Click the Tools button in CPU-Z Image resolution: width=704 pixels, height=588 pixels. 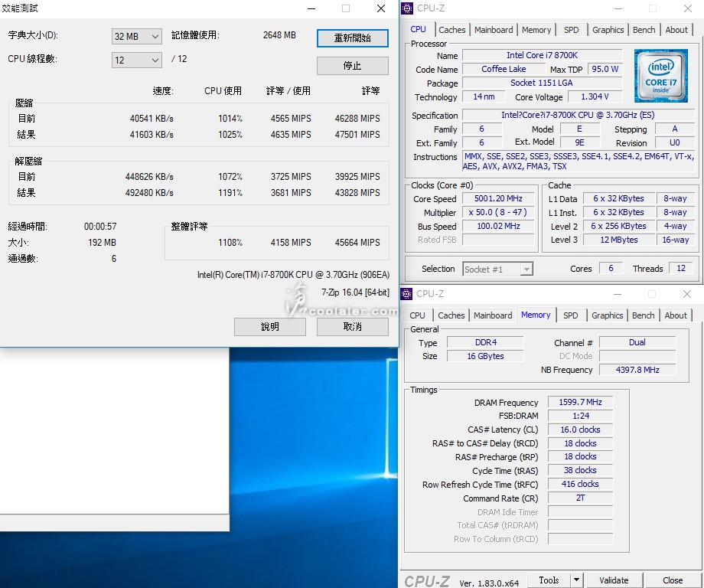tap(549, 580)
